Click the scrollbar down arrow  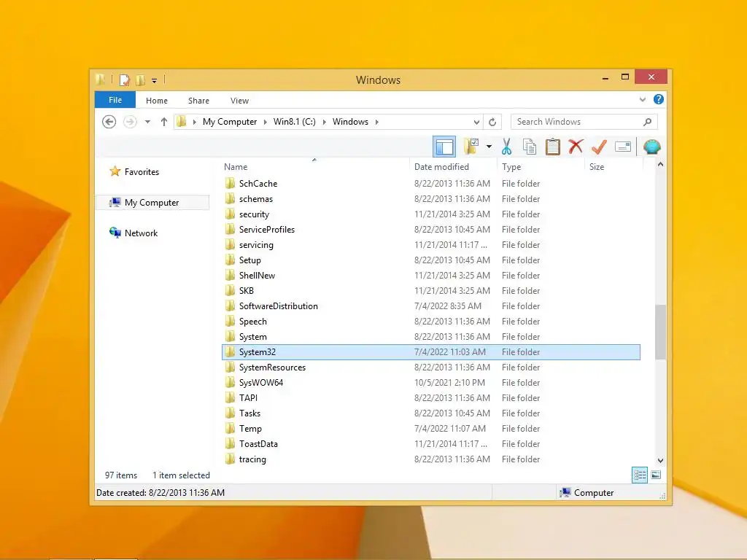660,461
